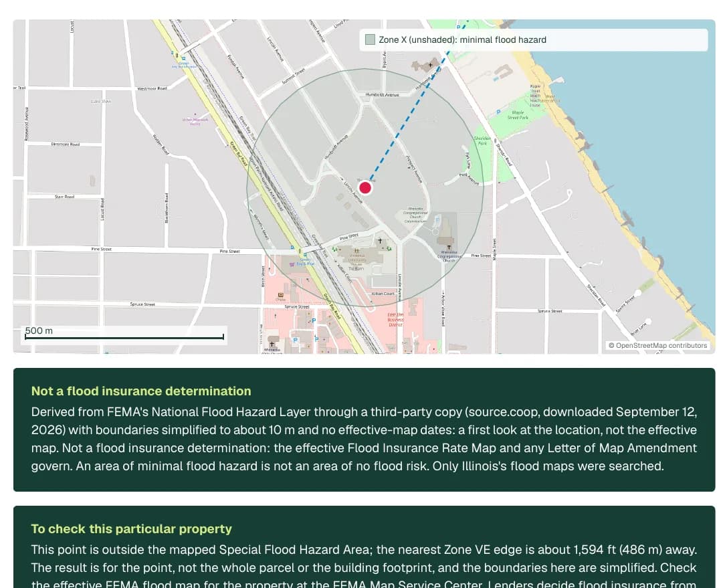
Task: Click the 'Lake View' neighborhood label
Action: pos(100,101)
